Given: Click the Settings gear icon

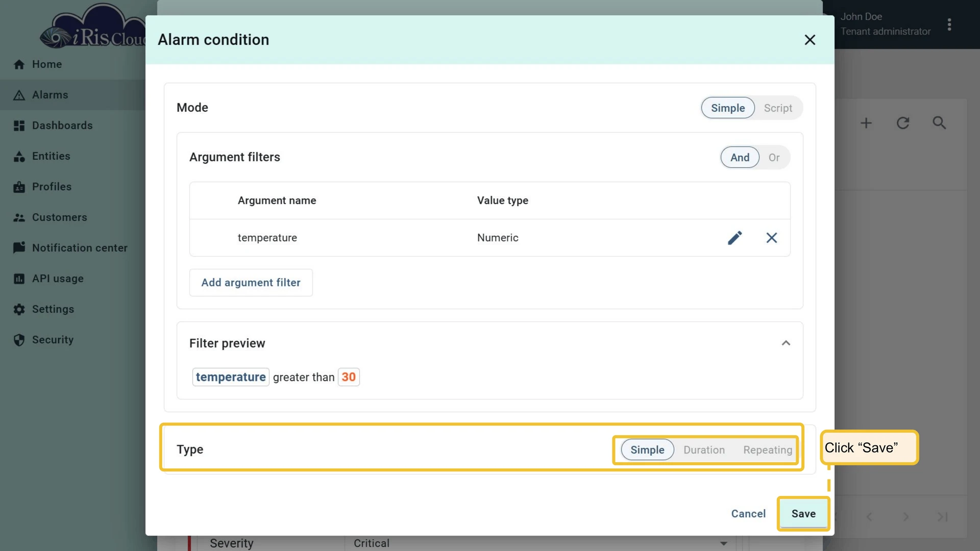Looking at the screenshot, I should (19, 310).
